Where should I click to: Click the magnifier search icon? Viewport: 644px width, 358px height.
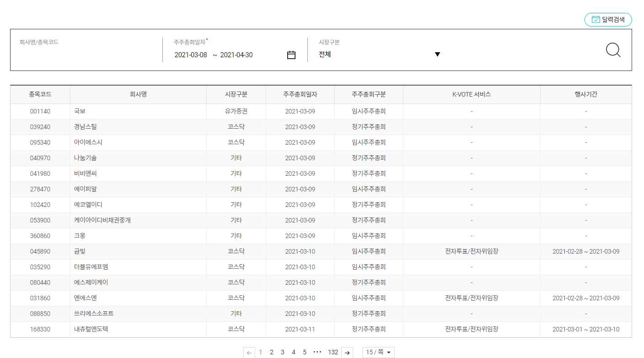(613, 50)
